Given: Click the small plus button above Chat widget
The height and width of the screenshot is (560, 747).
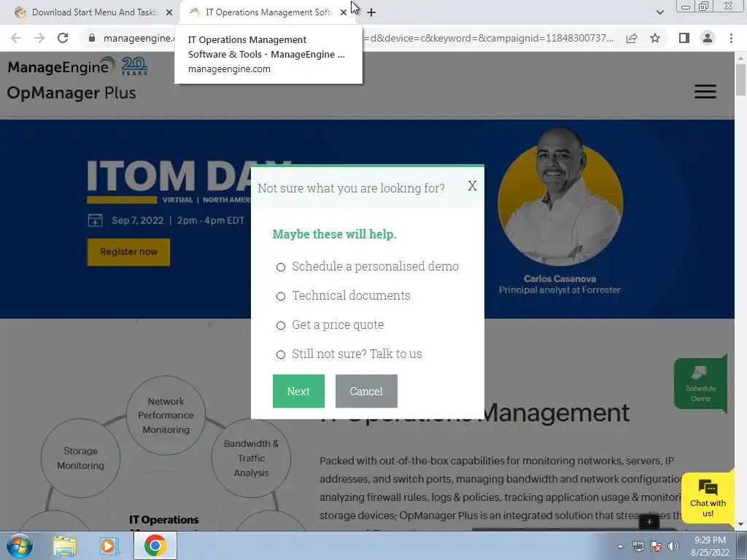Looking at the screenshot, I should (x=649, y=522).
